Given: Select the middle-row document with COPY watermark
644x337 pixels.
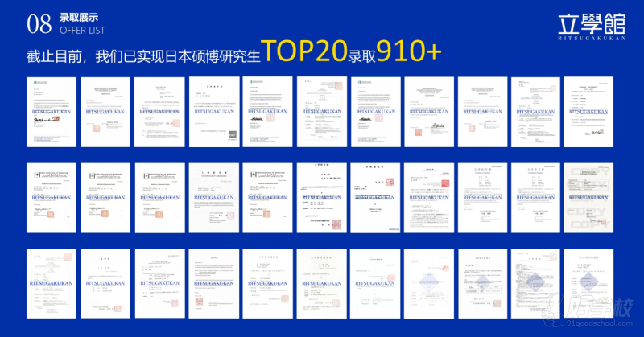Looking at the screenshot, I should (592, 197).
